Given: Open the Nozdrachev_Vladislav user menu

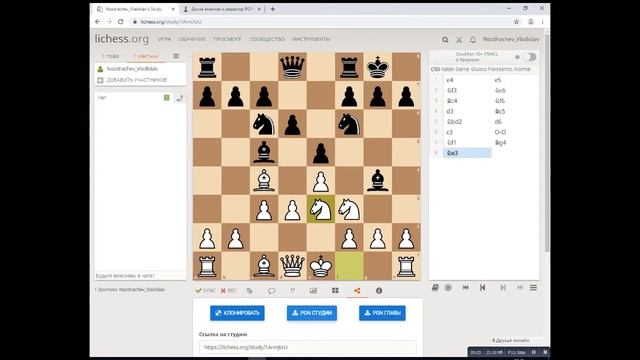Looking at the screenshot, I should click(x=511, y=39).
